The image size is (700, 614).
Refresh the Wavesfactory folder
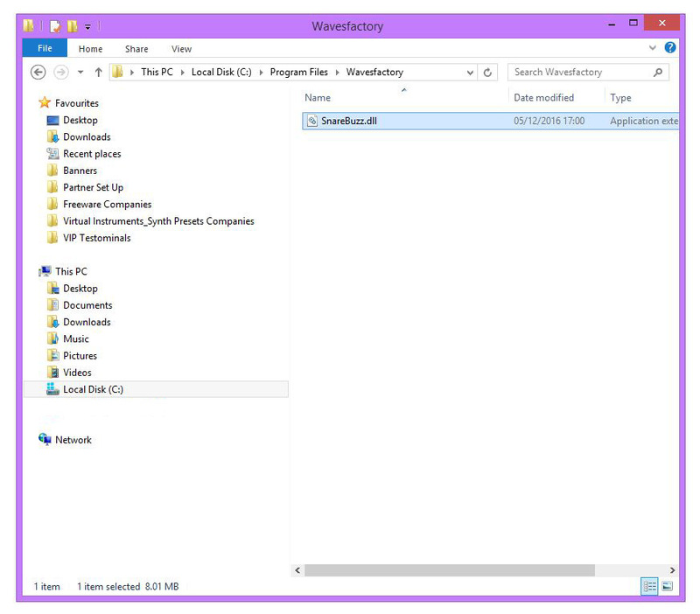487,73
